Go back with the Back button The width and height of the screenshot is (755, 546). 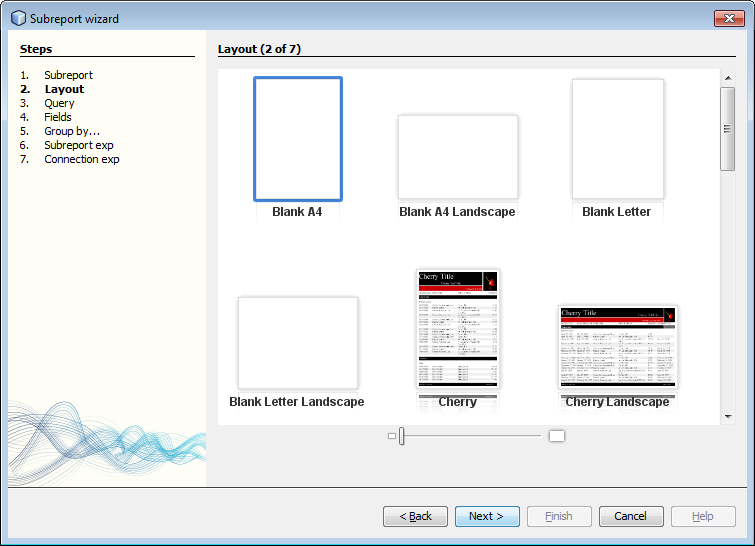click(415, 516)
